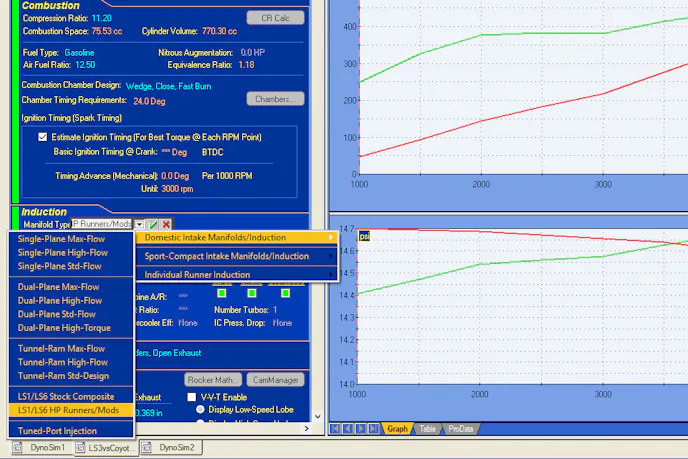This screenshot has height=459, width=688.
Task: Toggle Estimate Ignition Timing checkbox
Action: (42, 137)
